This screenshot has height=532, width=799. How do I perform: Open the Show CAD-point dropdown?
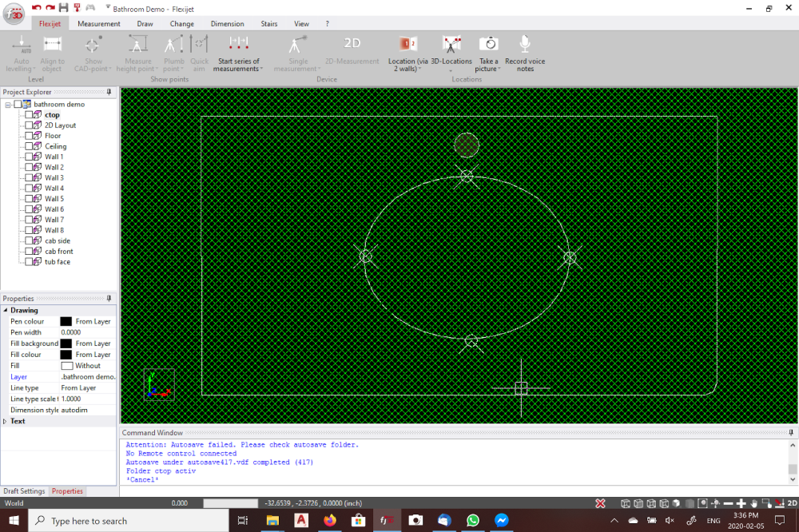[110, 69]
